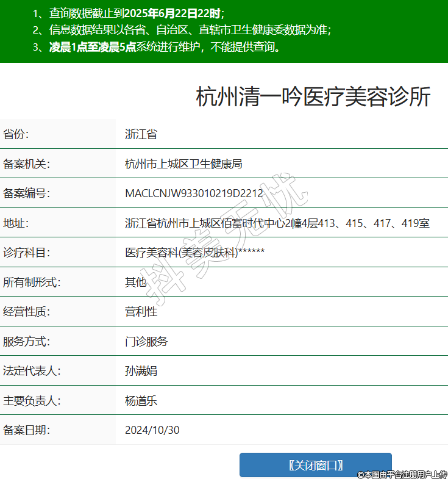Image resolution: width=448 pixels, height=479 pixels.
Task: Click the legal representative name 孙满娟
Action: click(x=141, y=371)
